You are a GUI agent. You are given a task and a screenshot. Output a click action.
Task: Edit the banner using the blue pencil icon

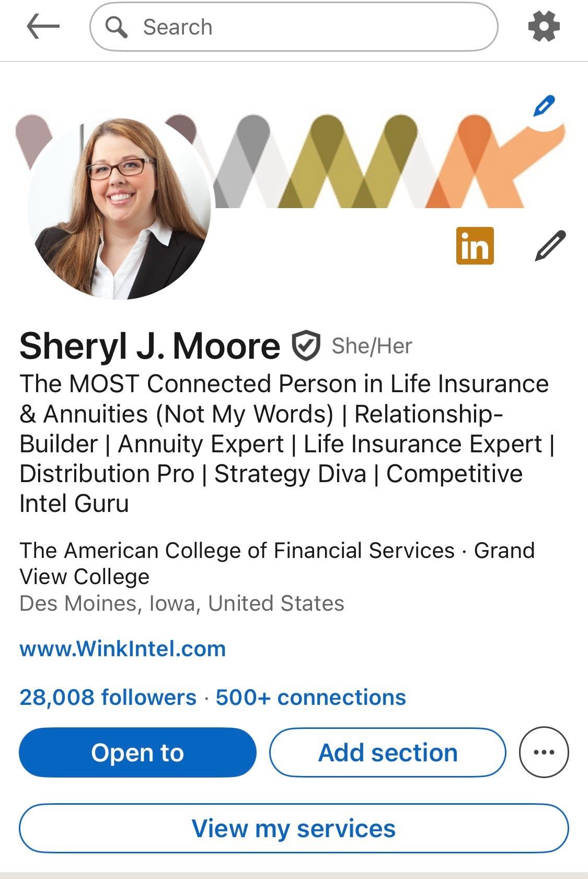coord(544,106)
